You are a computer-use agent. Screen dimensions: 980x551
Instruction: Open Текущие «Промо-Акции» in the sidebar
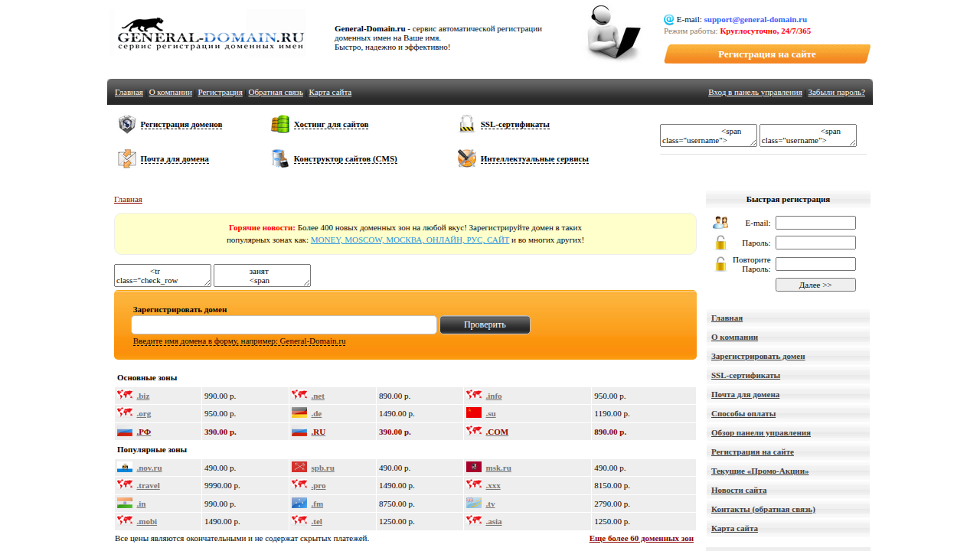click(x=760, y=471)
